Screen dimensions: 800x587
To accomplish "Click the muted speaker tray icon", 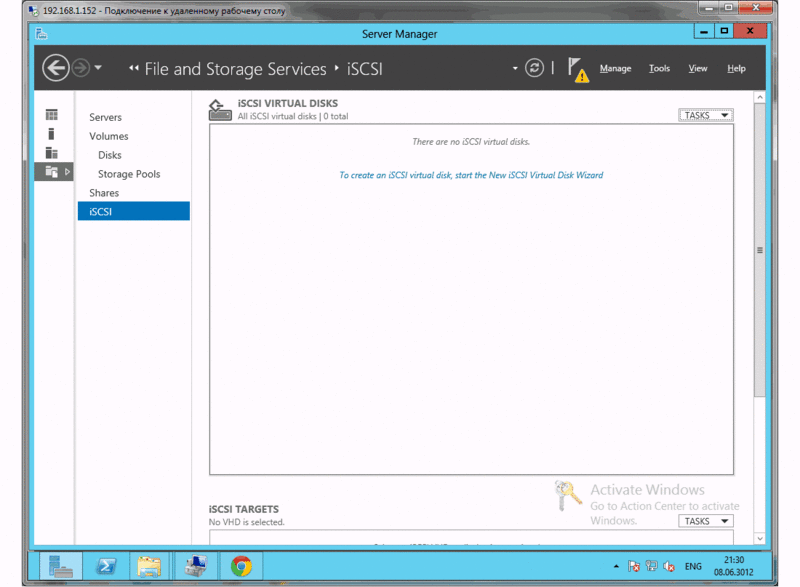I will pyautogui.click(x=669, y=566).
